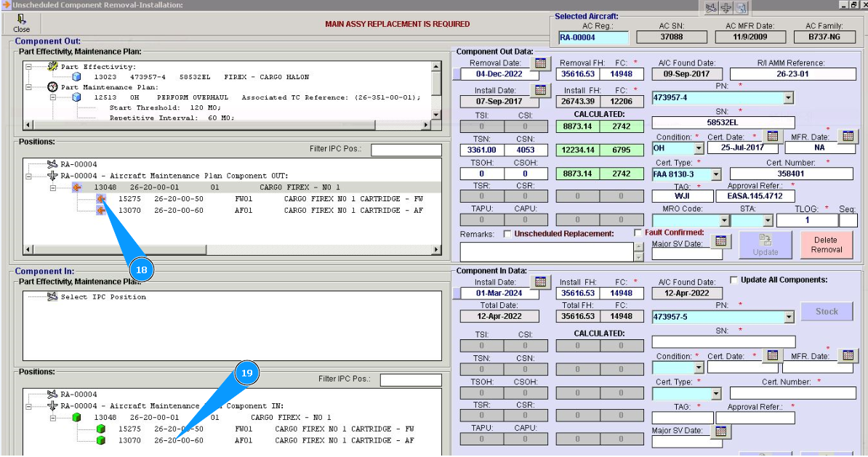The width and height of the screenshot is (868, 457).
Task: Open the PN dropdown showing 473957-5
Action: (x=788, y=318)
